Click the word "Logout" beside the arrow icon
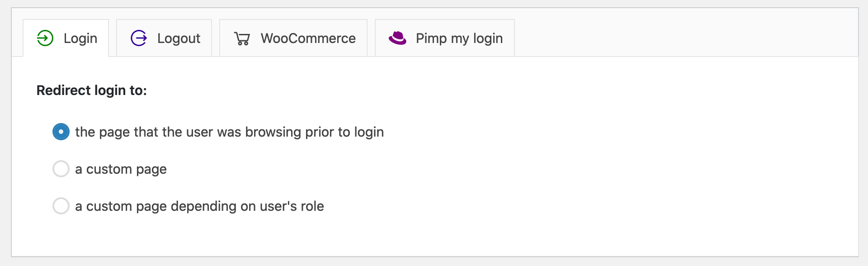This screenshot has width=868, height=266. [179, 38]
